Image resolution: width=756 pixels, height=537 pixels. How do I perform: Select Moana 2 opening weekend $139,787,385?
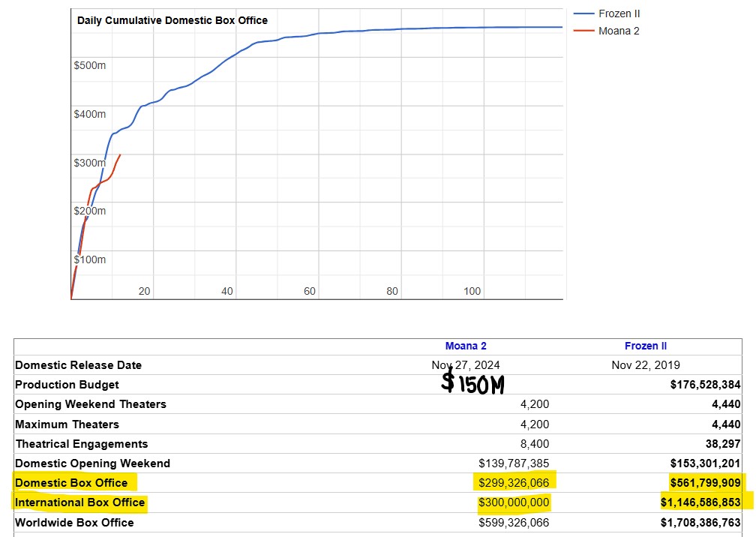click(514, 463)
